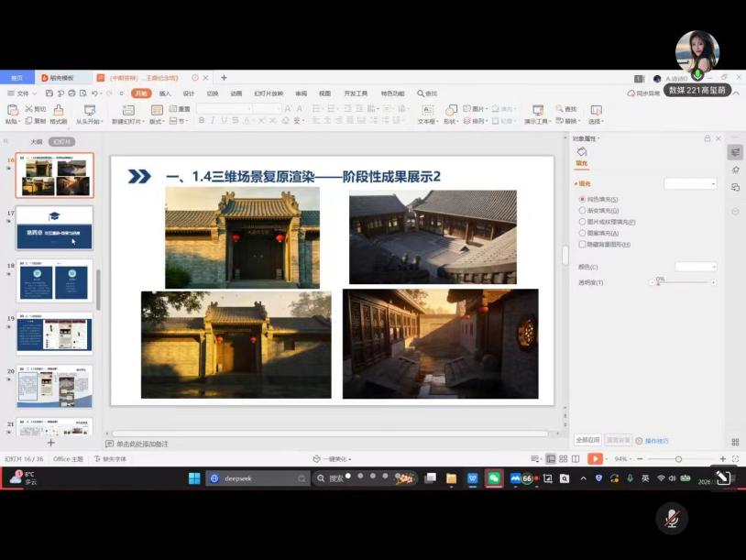Start slideshow with the orange play button
Viewport: 746px width, 560px height.
(x=595, y=458)
